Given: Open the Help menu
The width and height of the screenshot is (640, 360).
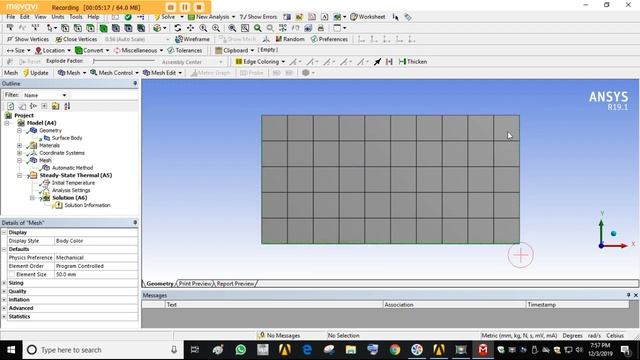Looking at the screenshot, I should pos(93,17).
